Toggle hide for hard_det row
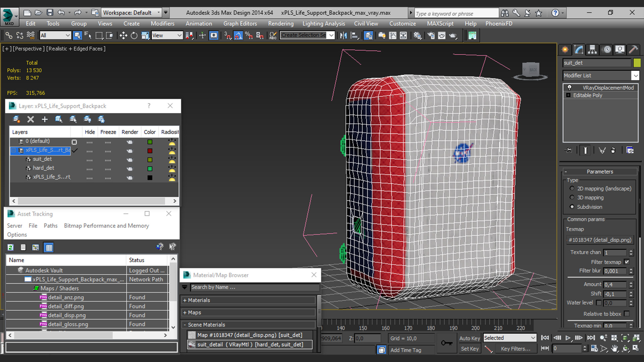 coord(89,169)
